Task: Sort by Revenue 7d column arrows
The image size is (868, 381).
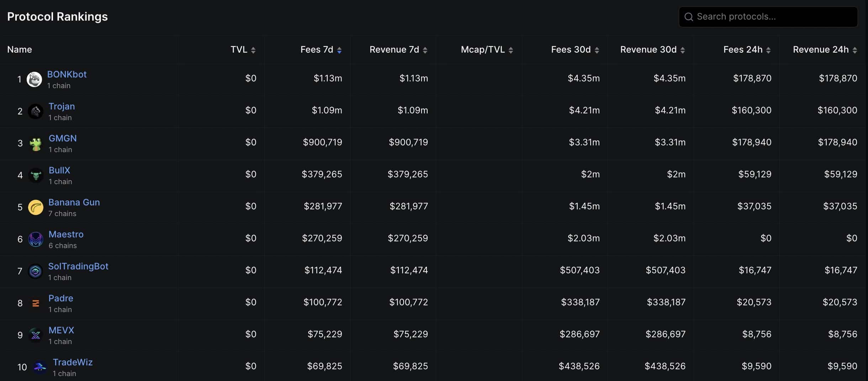Action: (x=425, y=50)
